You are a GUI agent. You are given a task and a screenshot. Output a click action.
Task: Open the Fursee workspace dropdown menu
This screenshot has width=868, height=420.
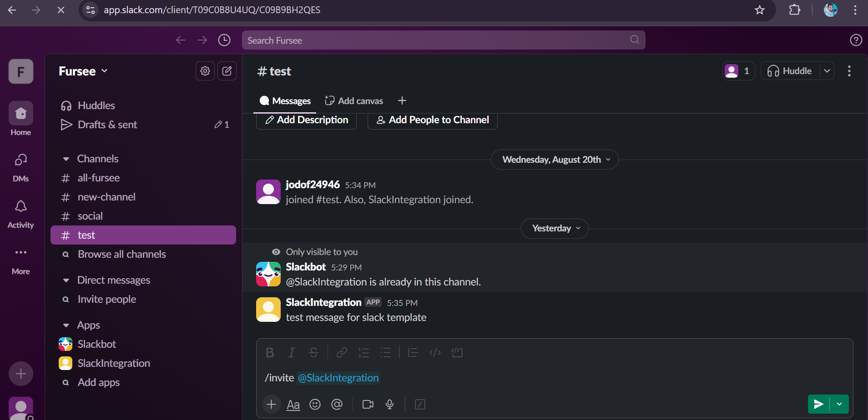83,71
